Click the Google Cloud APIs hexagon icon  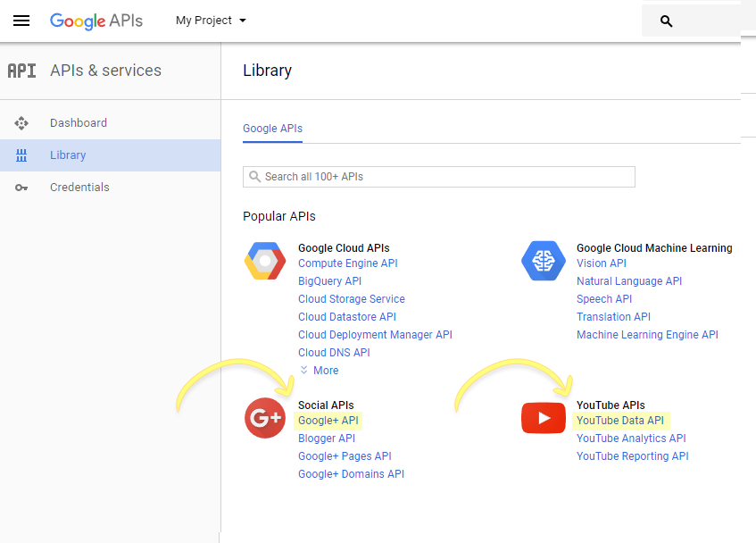click(x=265, y=261)
